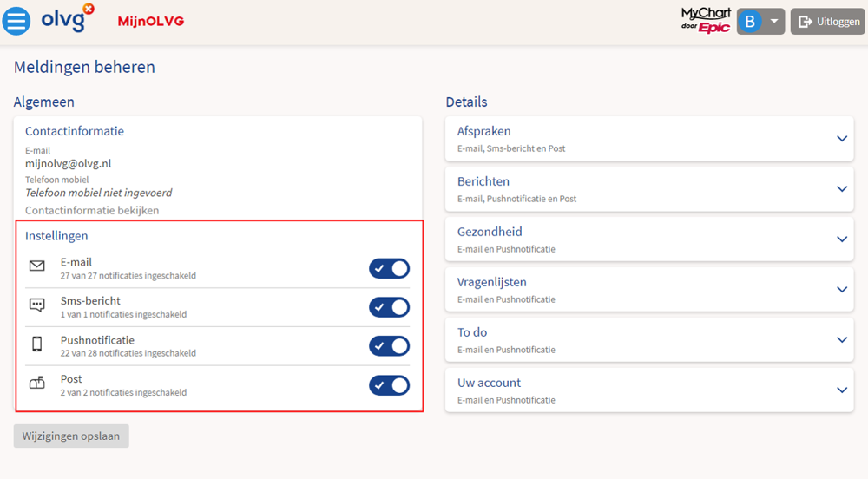Expand the Afspraken details section
Image resolution: width=868 pixels, height=479 pixels.
(649, 139)
